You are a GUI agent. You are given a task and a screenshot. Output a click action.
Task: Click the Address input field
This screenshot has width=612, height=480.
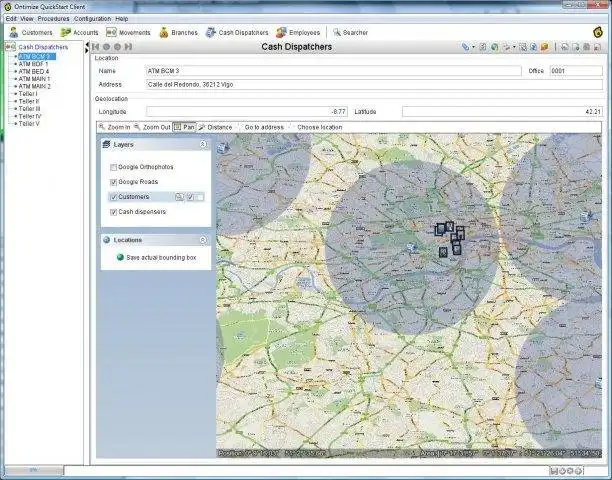[374, 85]
